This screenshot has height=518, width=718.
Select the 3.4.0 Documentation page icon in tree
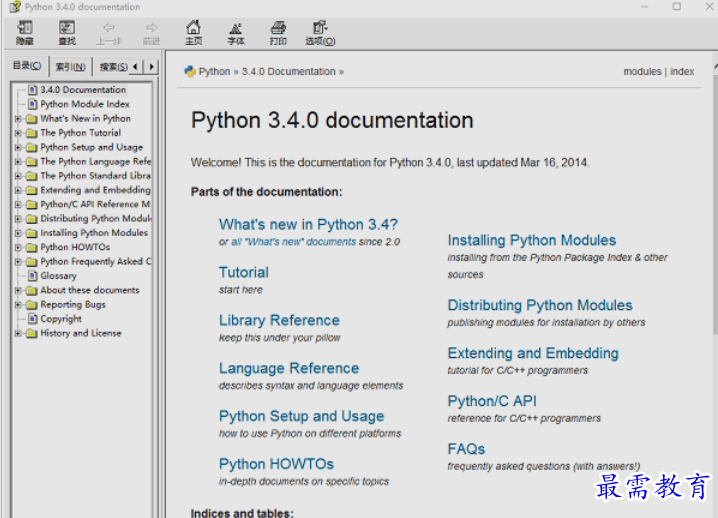33,90
